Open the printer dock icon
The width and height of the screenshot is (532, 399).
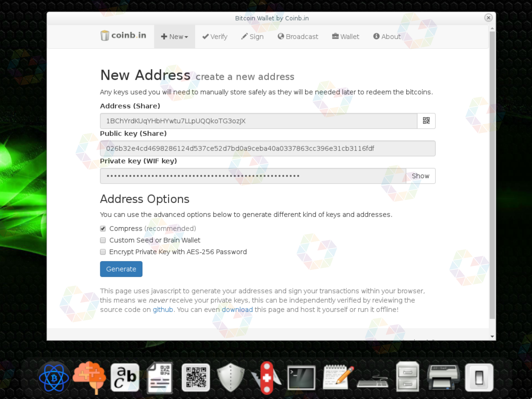coord(443,377)
